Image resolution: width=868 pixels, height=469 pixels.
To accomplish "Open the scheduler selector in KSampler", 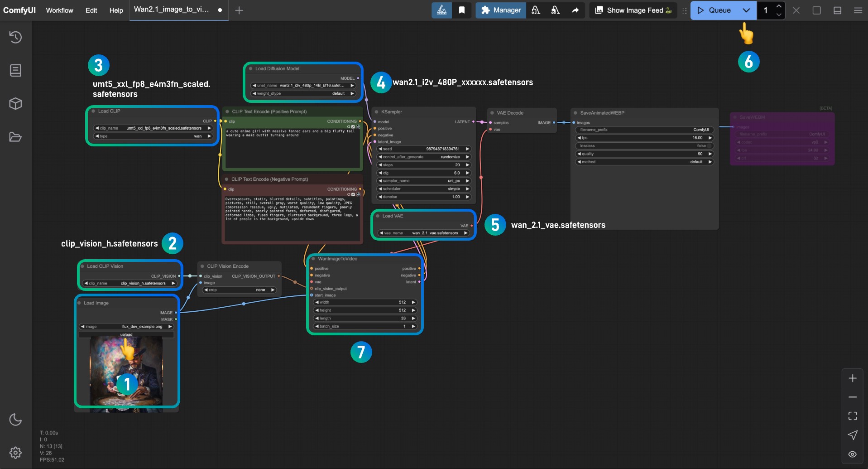I will [x=423, y=189].
